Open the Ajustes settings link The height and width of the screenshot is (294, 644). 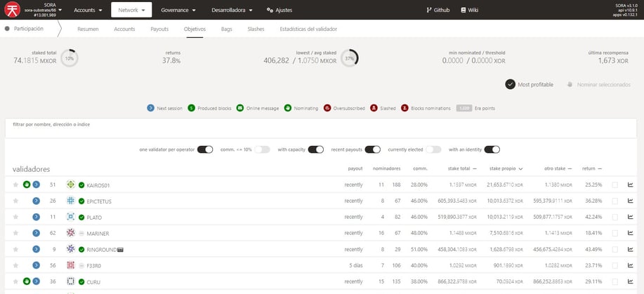(x=280, y=10)
